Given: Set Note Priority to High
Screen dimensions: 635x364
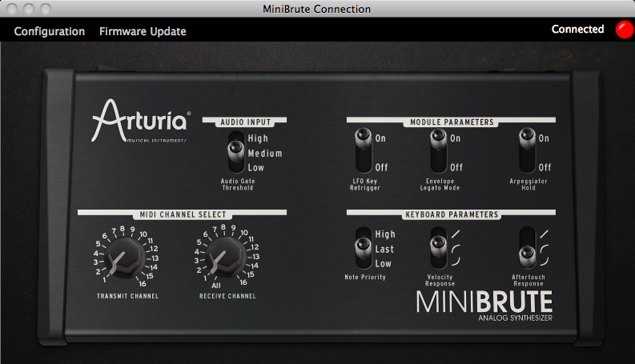Looking at the screenshot, I should tap(385, 234).
